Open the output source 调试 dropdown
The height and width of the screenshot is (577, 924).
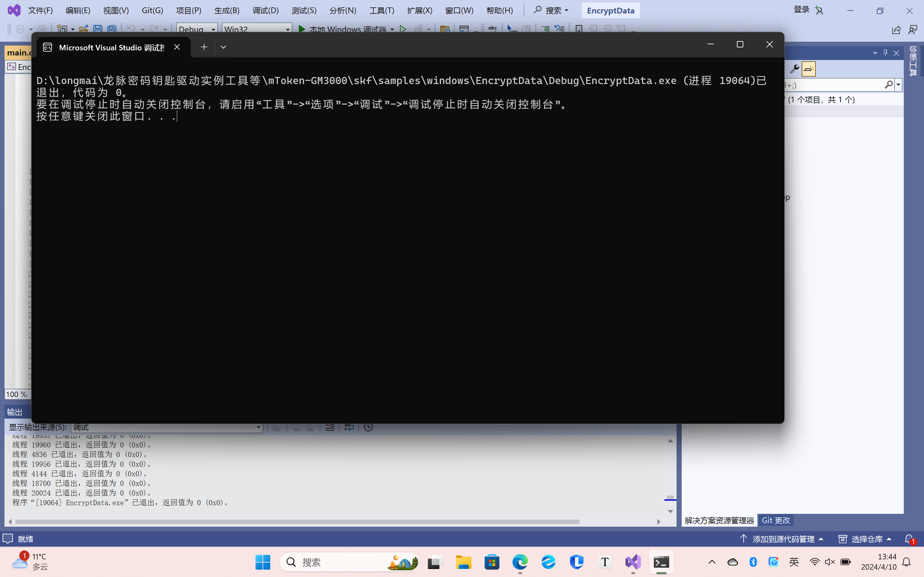pos(258,428)
